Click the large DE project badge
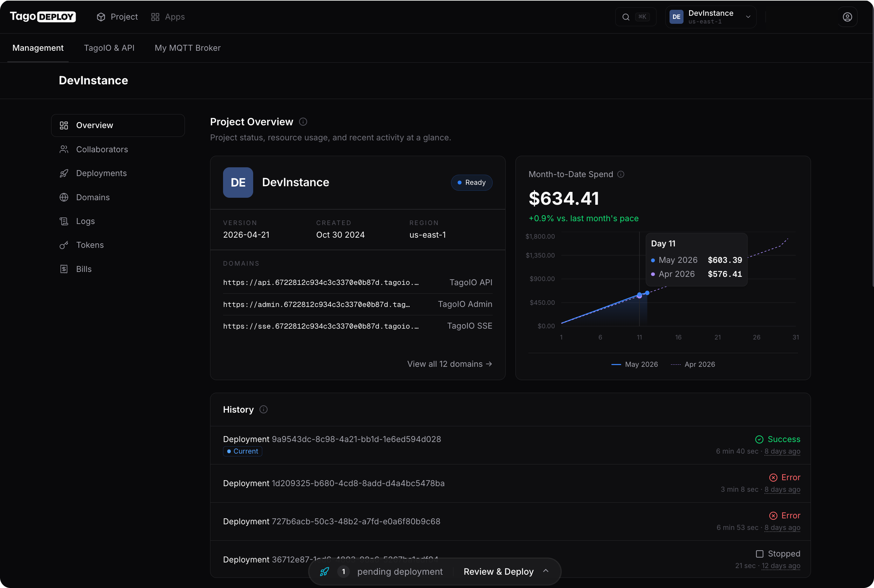The image size is (874, 588). point(238,182)
